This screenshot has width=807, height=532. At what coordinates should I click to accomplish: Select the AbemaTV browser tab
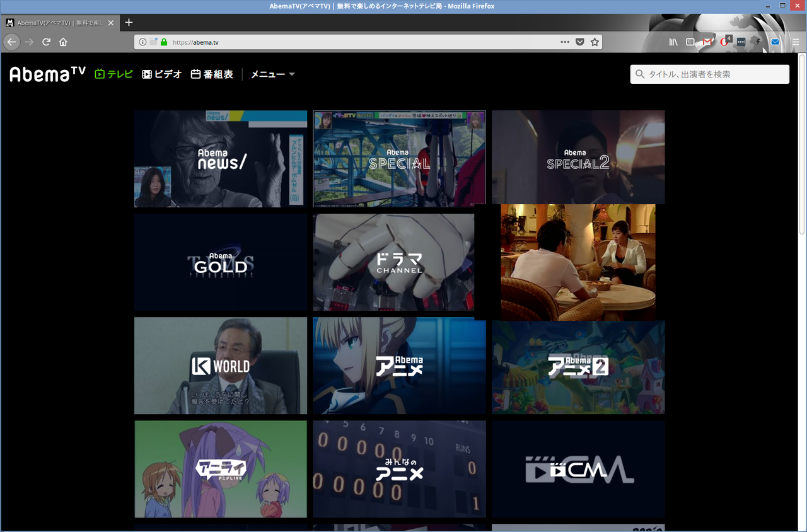coord(61,23)
